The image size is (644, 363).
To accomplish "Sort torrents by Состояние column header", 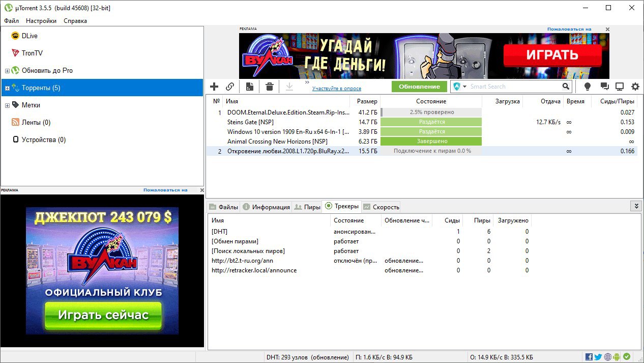I will [x=431, y=101].
